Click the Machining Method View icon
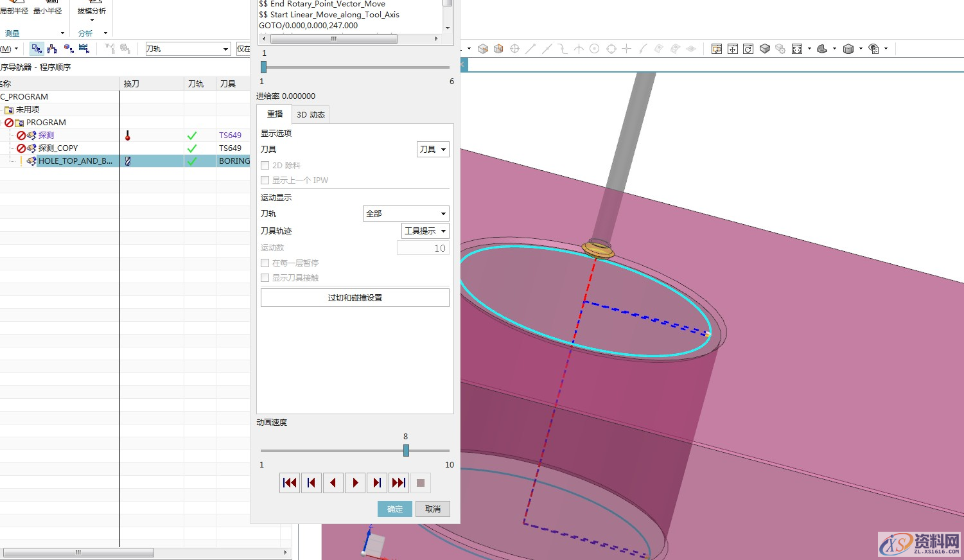This screenshot has height=560, width=964. 84,49
